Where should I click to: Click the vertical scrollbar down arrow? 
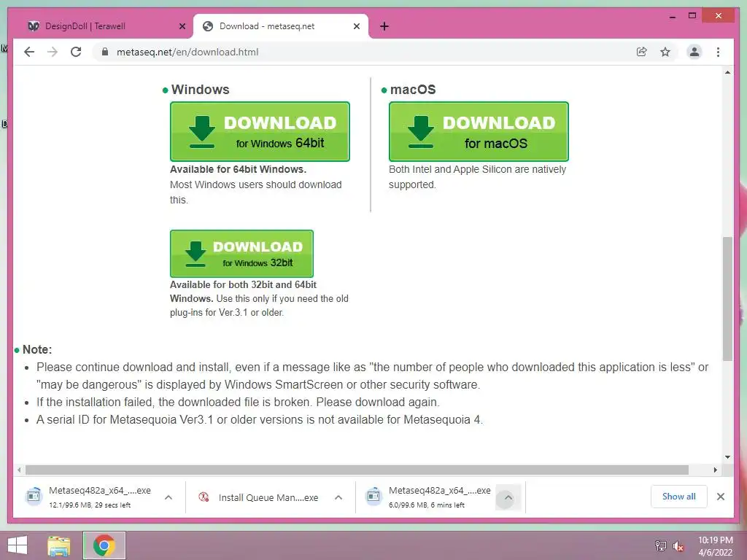click(x=727, y=457)
